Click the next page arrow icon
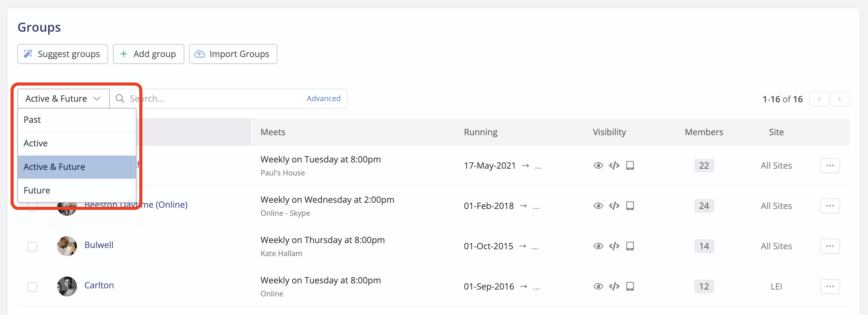Viewport: 868px width, 315px height. [840, 99]
